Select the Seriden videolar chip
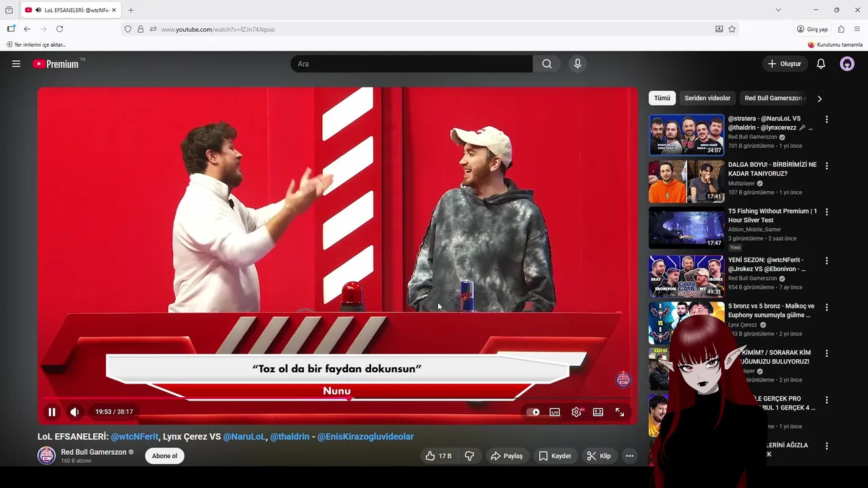 (707, 98)
